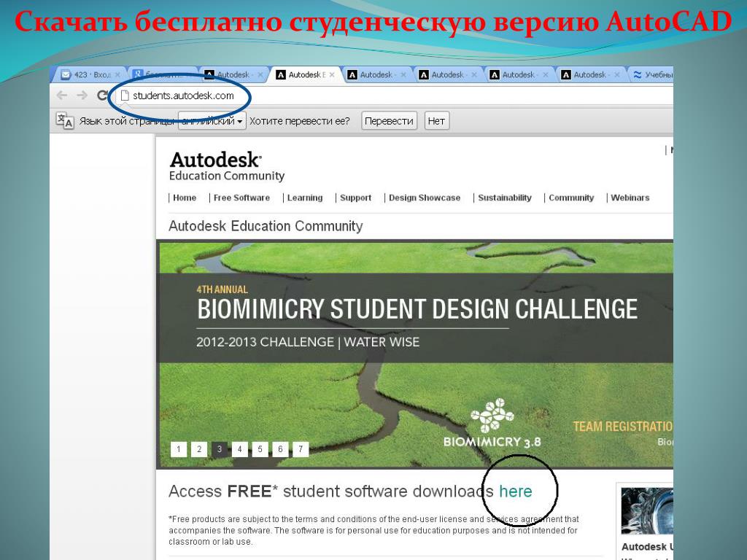Click the '2012-2013 CHALLENGE | WATER WISE' text
The height and width of the screenshot is (560, 747).
click(x=308, y=342)
